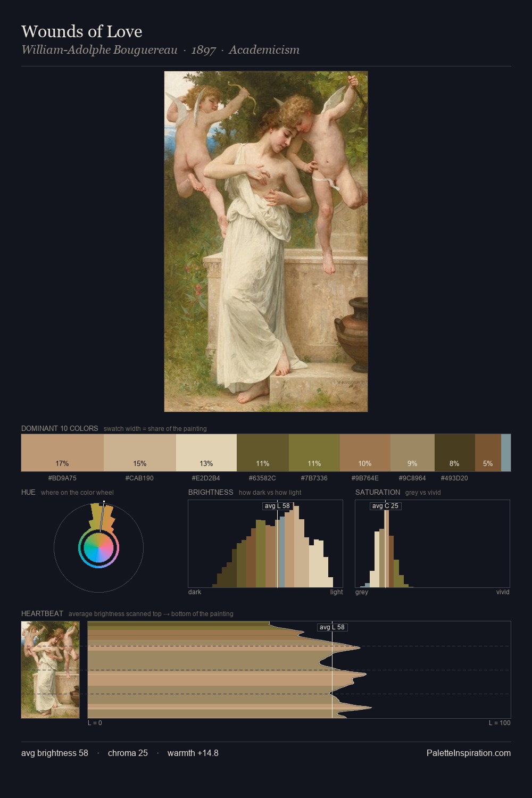Click 'swatch width = share of the painting' caption
The width and height of the screenshot is (532, 798).
coord(155,429)
